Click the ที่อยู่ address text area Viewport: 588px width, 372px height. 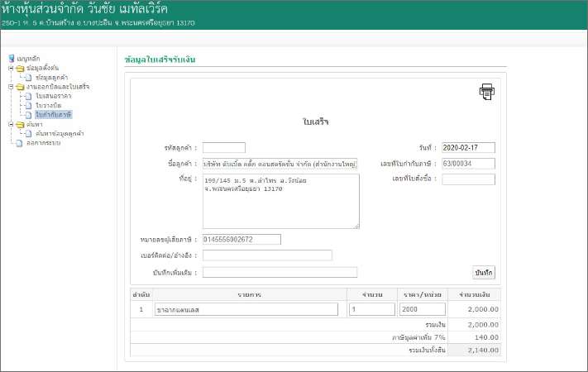pos(280,201)
